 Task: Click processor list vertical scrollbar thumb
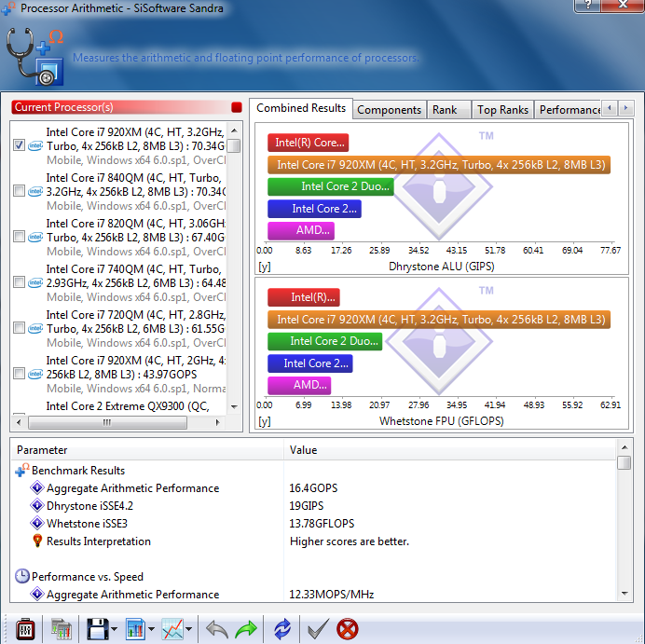coord(234,146)
